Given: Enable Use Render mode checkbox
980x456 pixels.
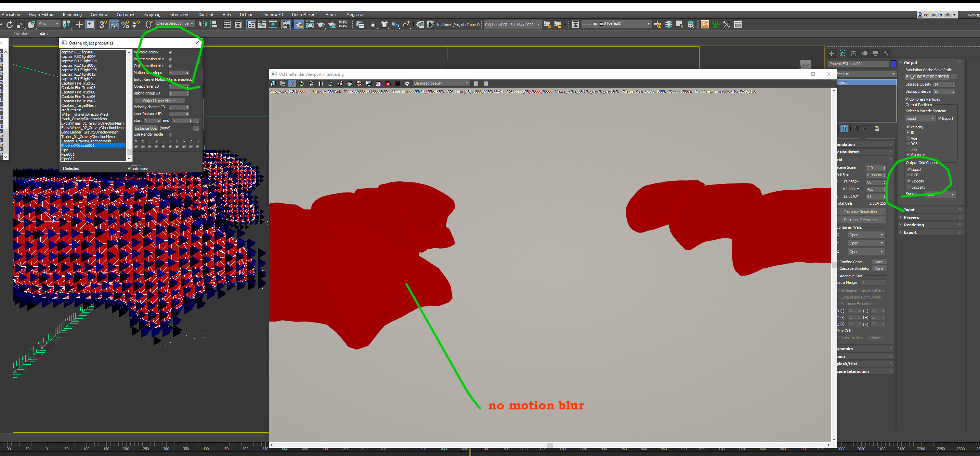Looking at the screenshot, I should pyautogui.click(x=170, y=134).
